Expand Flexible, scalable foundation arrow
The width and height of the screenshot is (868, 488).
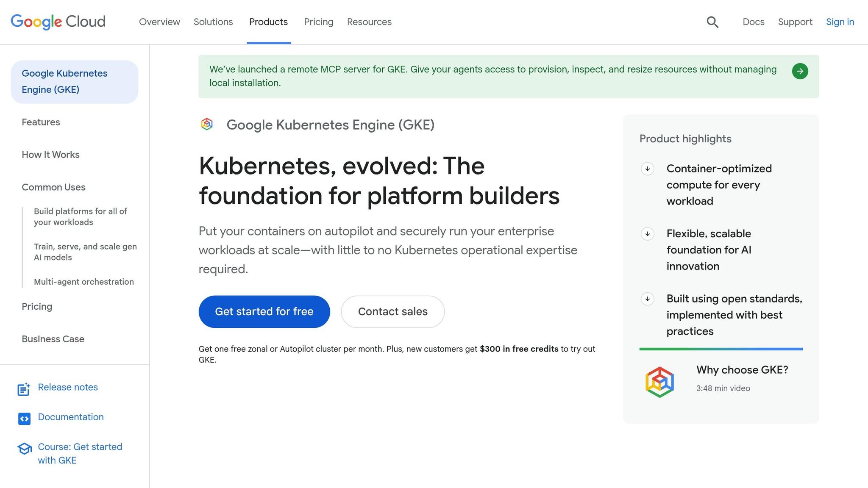point(647,234)
